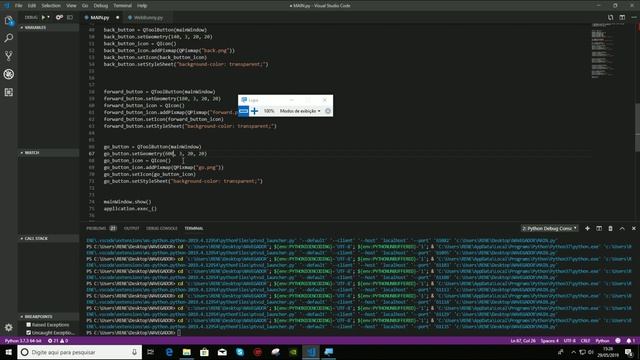Viewport: 640px width, 360px height.
Task: Click the Lupa zoom-out minus button
Action: click(x=244, y=111)
